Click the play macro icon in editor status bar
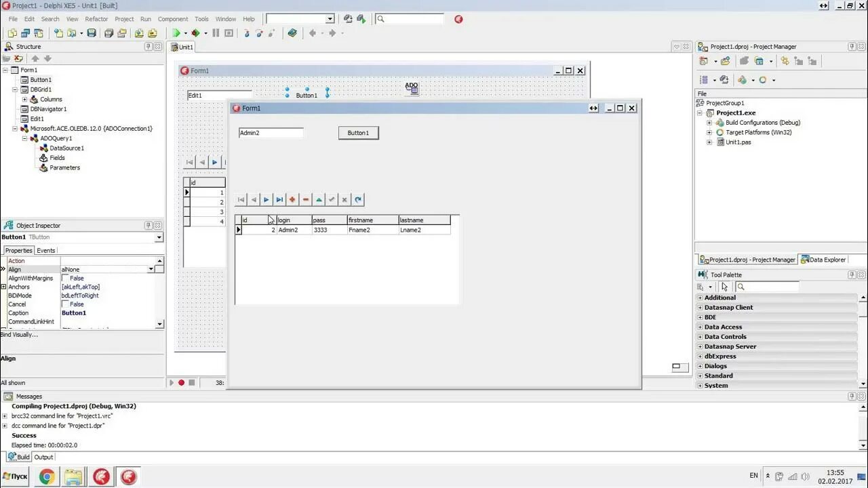Image resolution: width=868 pixels, height=488 pixels. [x=171, y=383]
